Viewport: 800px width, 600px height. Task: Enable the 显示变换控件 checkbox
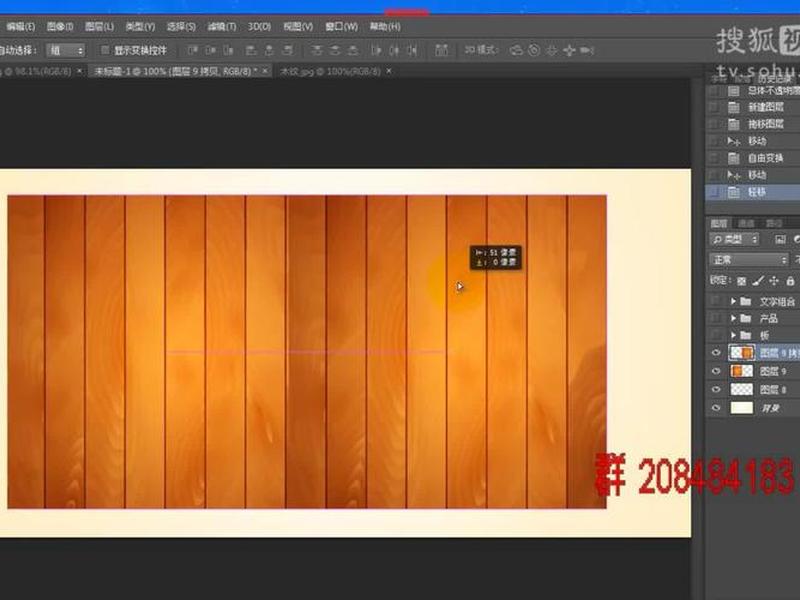(105, 50)
